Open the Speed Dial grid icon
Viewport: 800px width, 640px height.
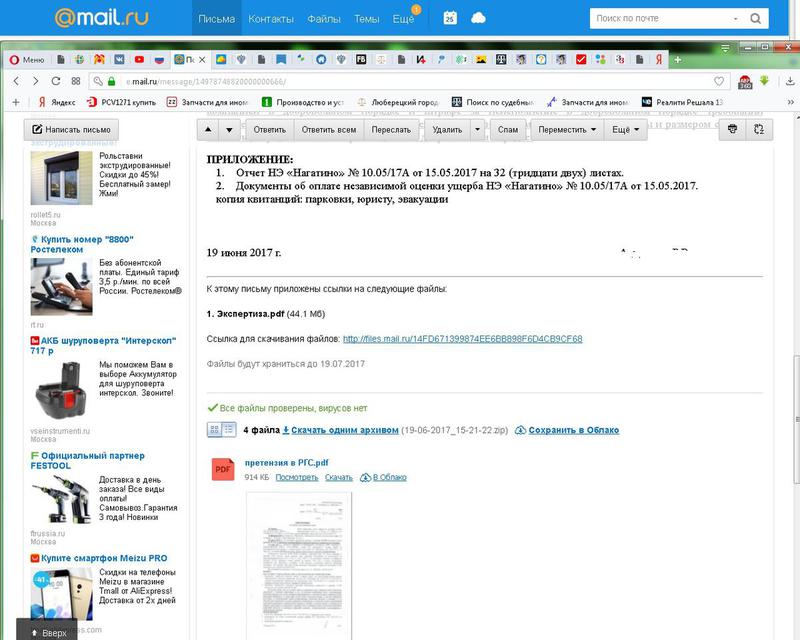coord(76,81)
